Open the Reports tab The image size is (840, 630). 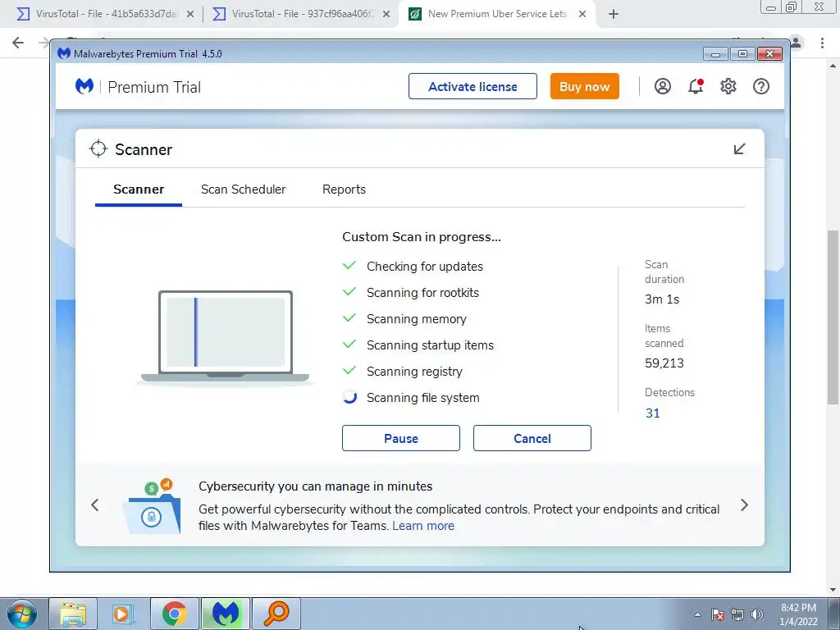344,189
